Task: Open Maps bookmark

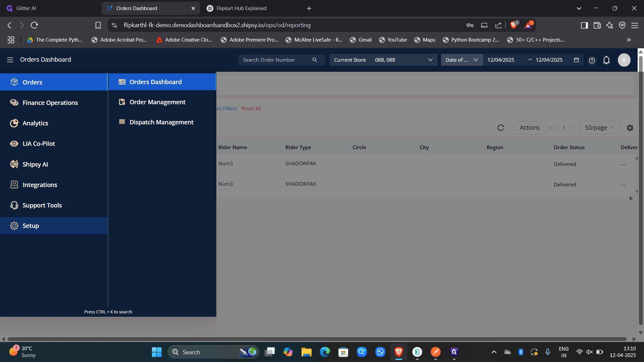Action: pyautogui.click(x=425, y=40)
